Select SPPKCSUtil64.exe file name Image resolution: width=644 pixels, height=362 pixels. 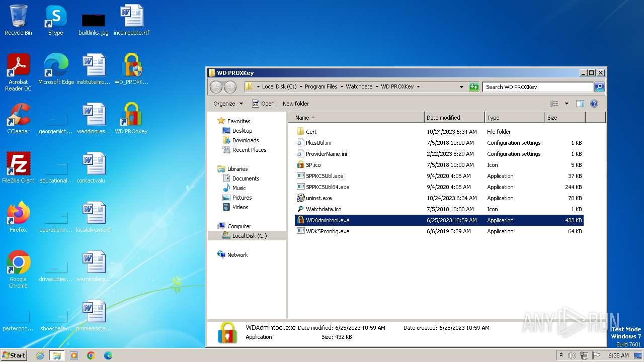pos(328,187)
